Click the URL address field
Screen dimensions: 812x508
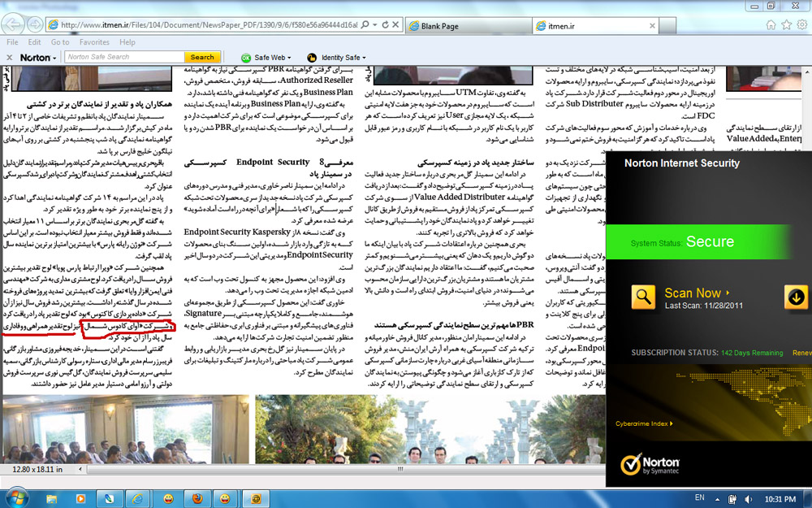pyautogui.click(x=209, y=25)
